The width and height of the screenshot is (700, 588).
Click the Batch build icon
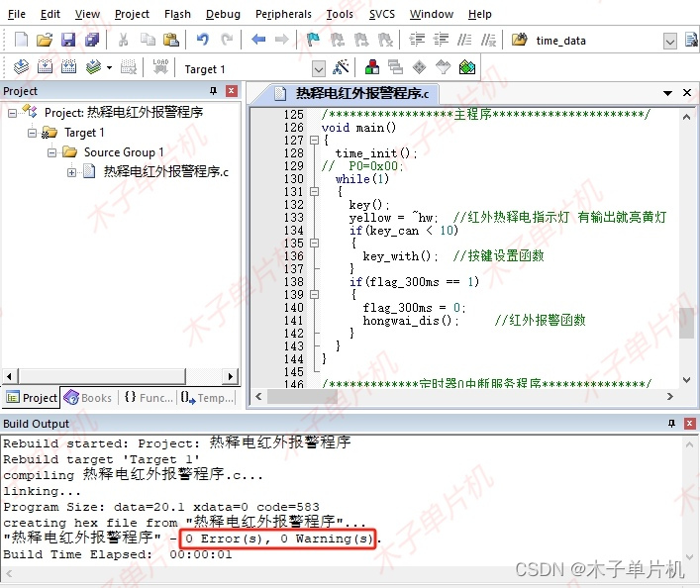(x=93, y=67)
